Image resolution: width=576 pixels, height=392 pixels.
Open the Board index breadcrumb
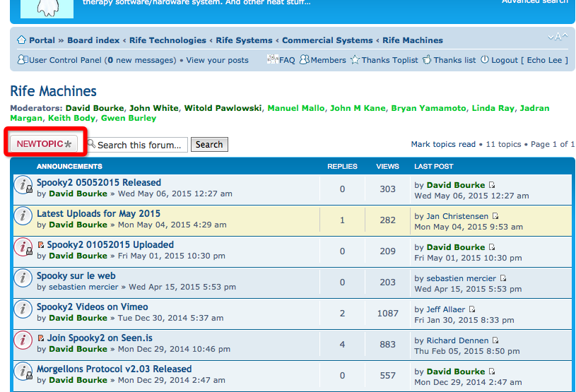(x=93, y=40)
